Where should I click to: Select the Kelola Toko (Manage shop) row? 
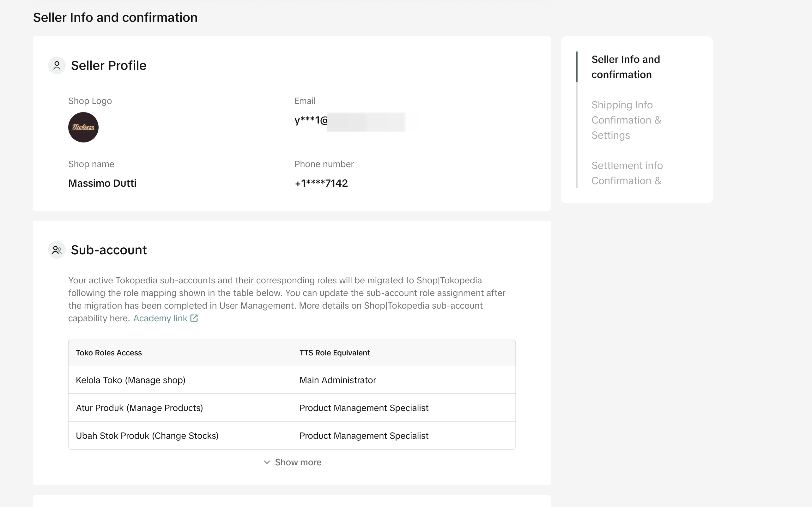tap(130, 380)
